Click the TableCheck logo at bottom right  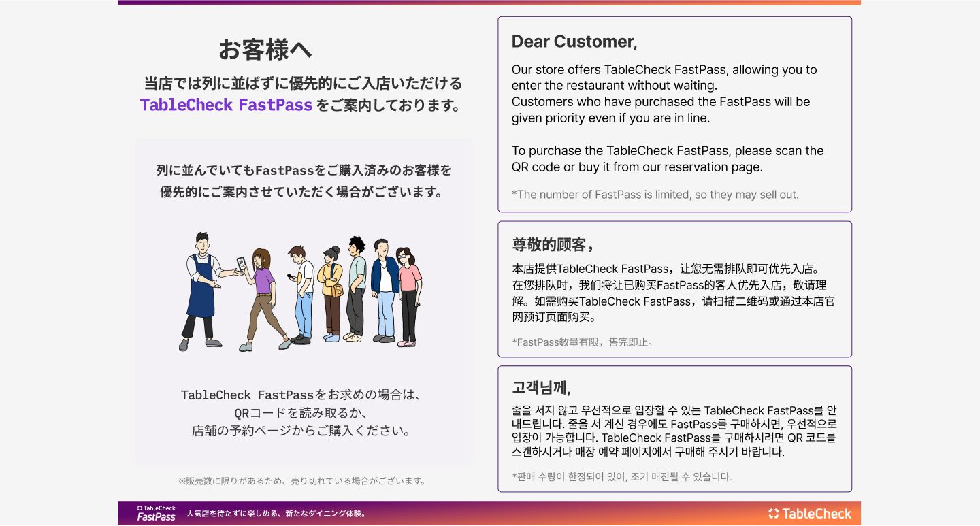(810, 514)
